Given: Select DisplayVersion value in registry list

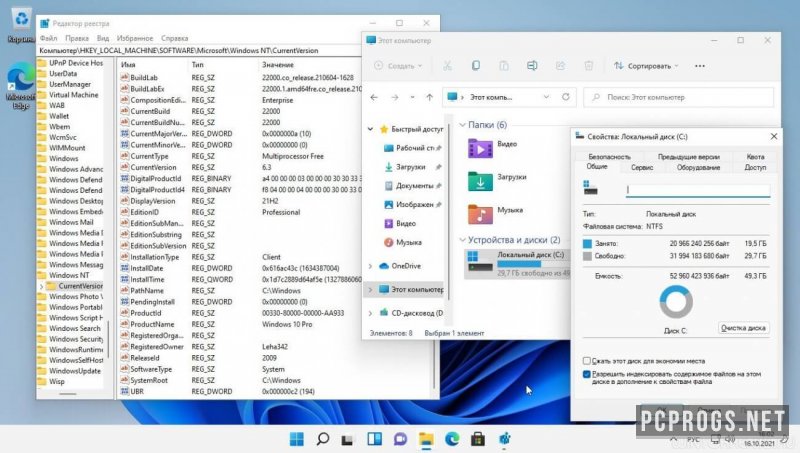Looking at the screenshot, I should (153, 201).
